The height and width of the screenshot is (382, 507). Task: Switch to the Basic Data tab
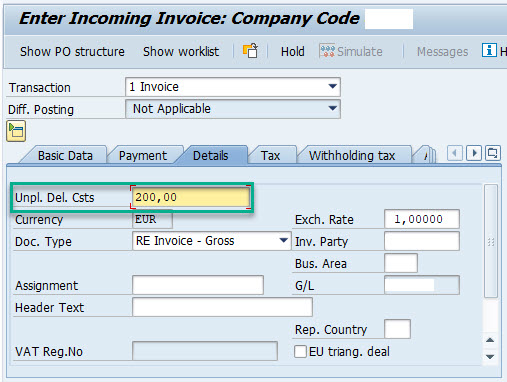click(x=65, y=156)
